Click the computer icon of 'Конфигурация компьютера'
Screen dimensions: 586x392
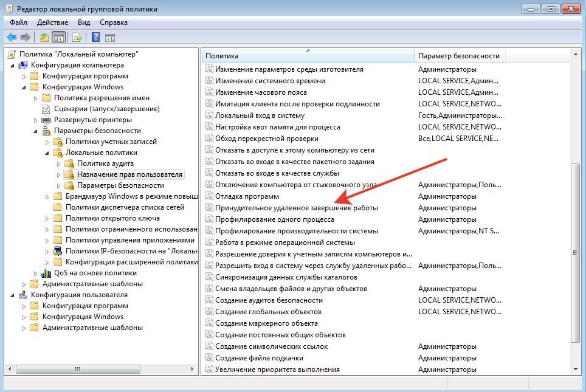23,65
